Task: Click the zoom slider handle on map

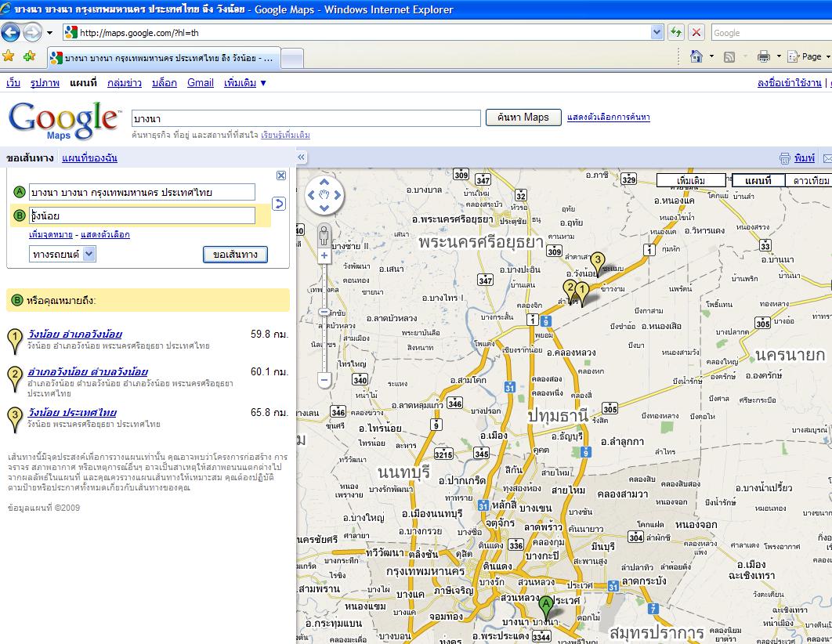Action: coord(324,311)
